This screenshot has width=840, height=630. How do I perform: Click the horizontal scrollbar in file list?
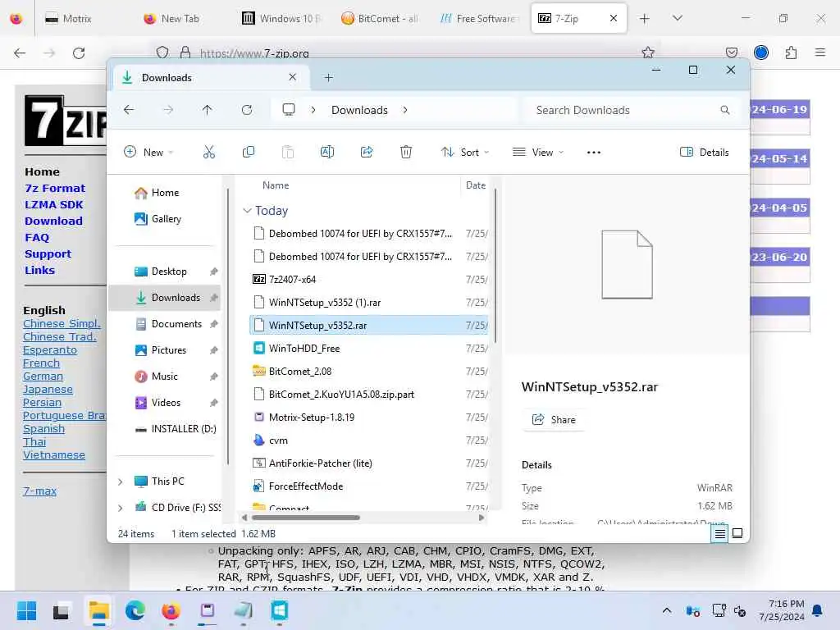tap(306, 518)
